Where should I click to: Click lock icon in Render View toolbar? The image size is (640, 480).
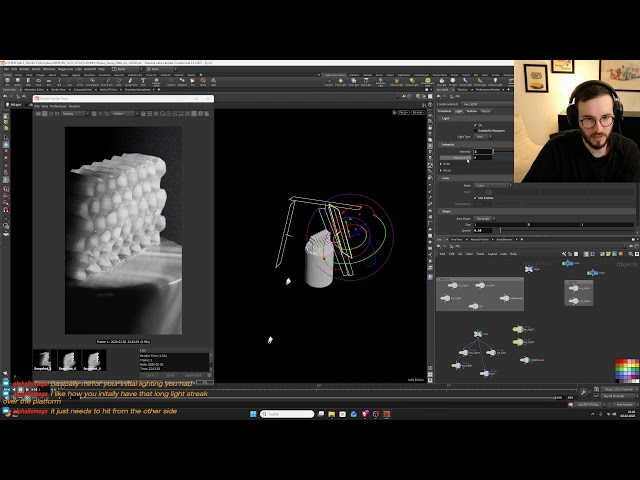pos(143,114)
